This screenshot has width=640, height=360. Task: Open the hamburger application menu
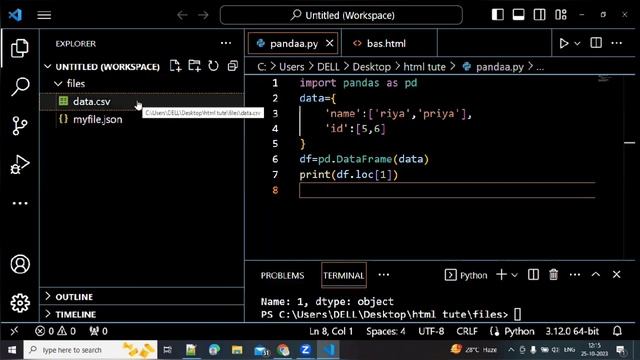[x=44, y=15]
